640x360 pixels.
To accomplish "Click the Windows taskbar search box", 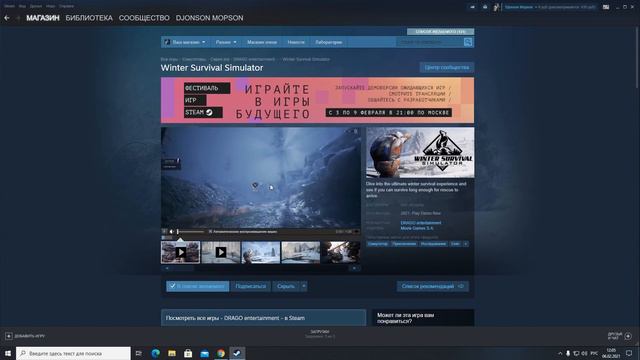I will click(73, 353).
